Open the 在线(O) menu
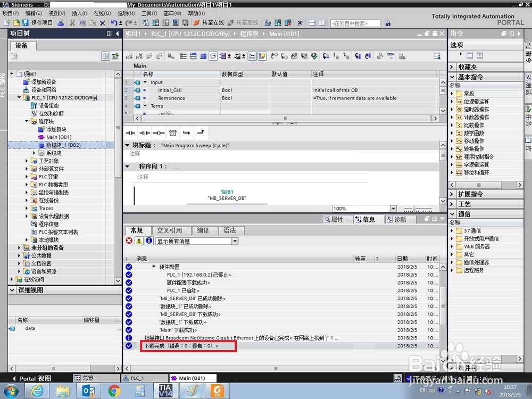This screenshot has height=399, width=532. pyautogui.click(x=102, y=13)
